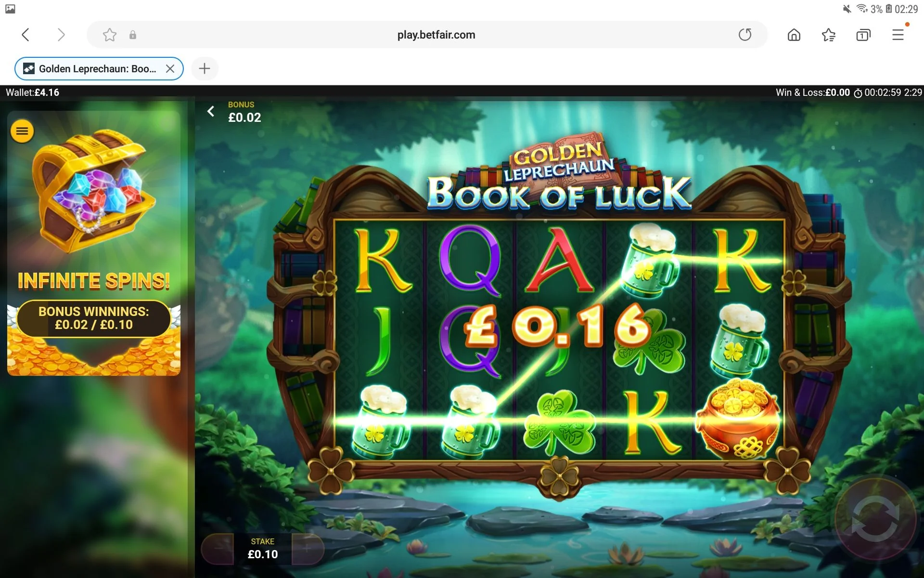This screenshot has width=924, height=578.
Task: Click the play.betfair.com address bar
Action: point(427,35)
